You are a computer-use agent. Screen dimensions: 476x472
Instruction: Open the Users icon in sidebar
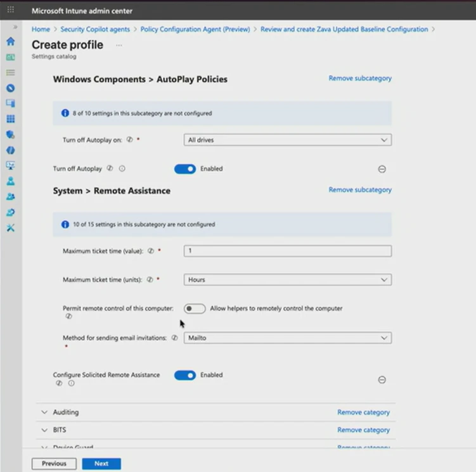(11, 181)
